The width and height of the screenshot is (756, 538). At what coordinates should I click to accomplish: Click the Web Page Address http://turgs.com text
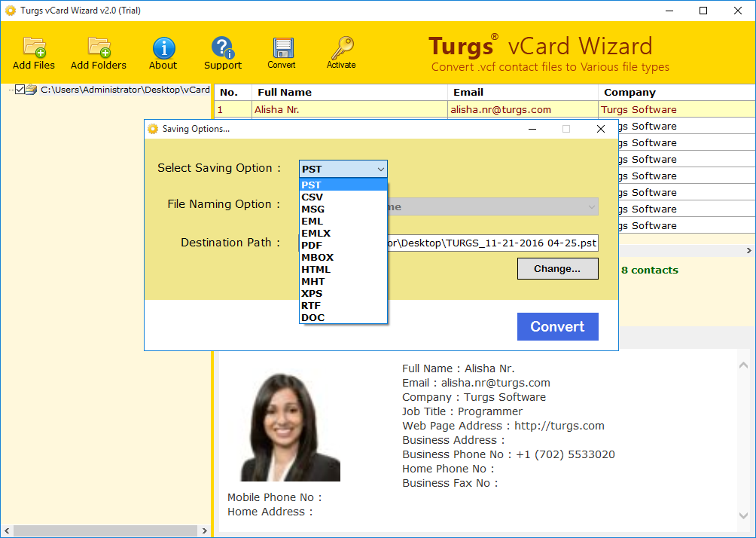(x=503, y=426)
